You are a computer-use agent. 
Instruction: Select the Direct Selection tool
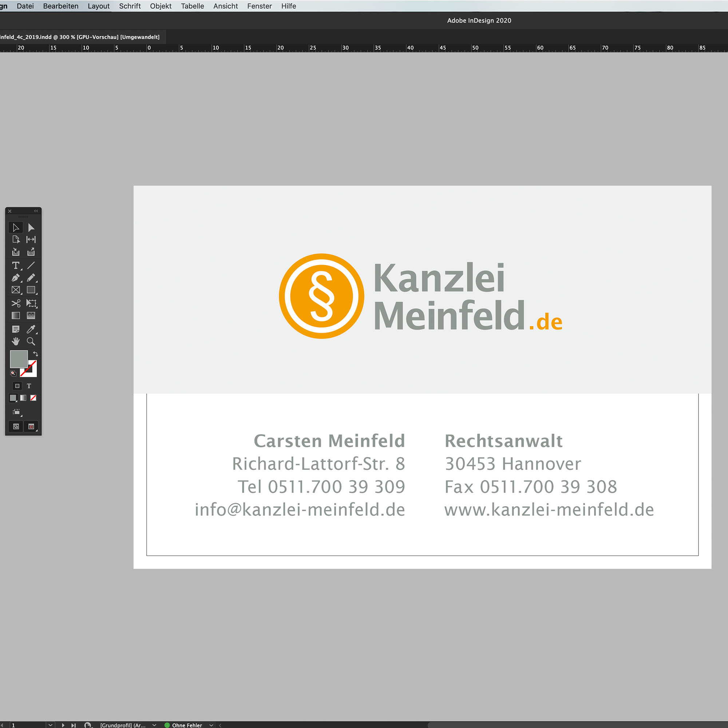(x=31, y=227)
